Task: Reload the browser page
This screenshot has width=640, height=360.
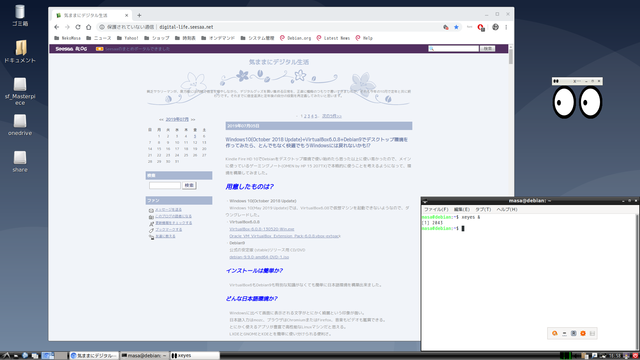Action: pyautogui.click(x=78, y=27)
